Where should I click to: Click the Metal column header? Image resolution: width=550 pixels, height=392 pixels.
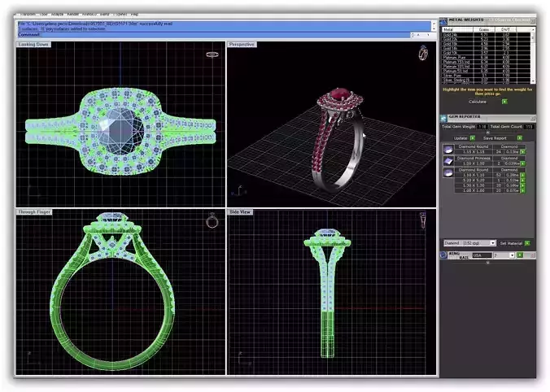coord(457,30)
